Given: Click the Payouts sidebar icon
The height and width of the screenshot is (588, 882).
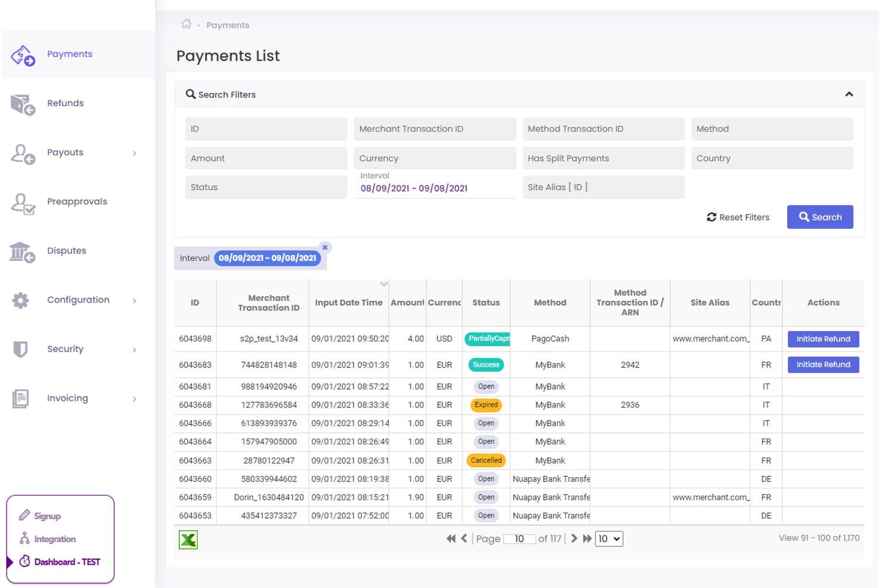Looking at the screenshot, I should point(23,154).
